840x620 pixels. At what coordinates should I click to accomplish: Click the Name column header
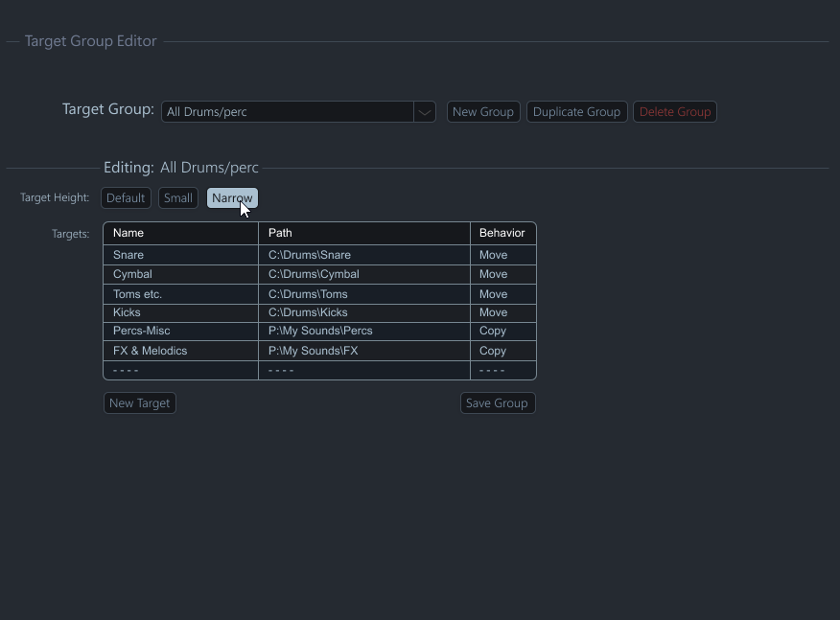click(x=180, y=233)
